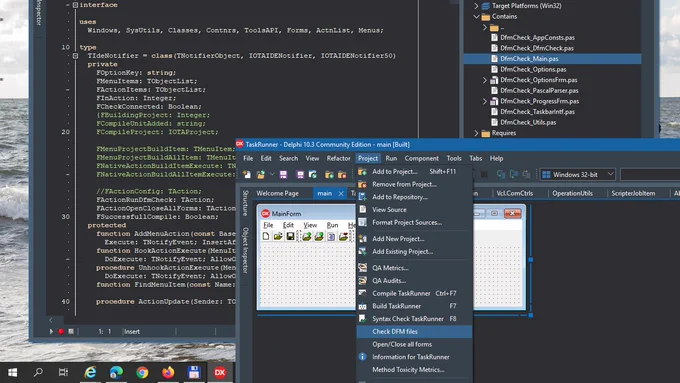This screenshot has width=680, height=383.
Task: Expand the DfmCheck_ProgressFrm.pas node
Action: (x=485, y=101)
